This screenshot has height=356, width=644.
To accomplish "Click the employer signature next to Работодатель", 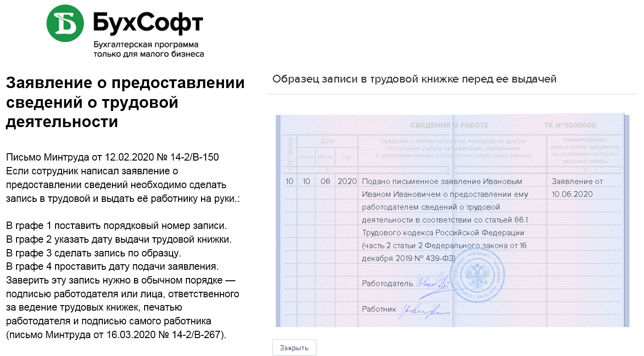I will (431, 282).
